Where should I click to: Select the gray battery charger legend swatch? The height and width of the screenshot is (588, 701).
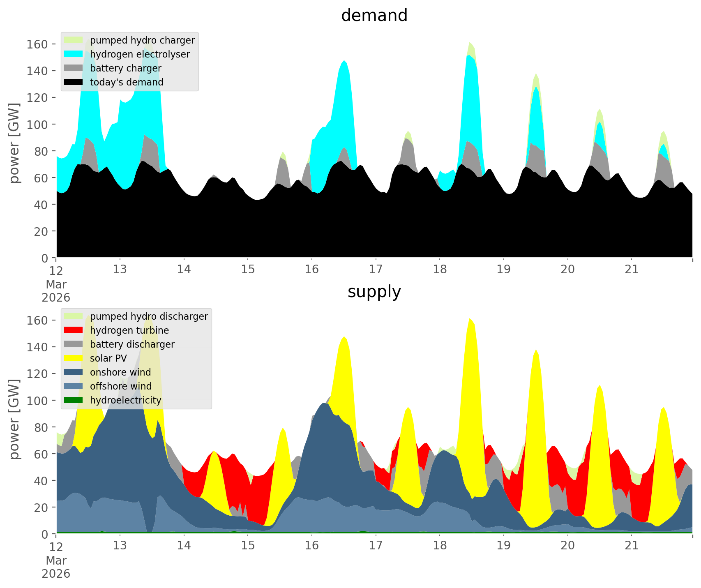click(x=74, y=68)
